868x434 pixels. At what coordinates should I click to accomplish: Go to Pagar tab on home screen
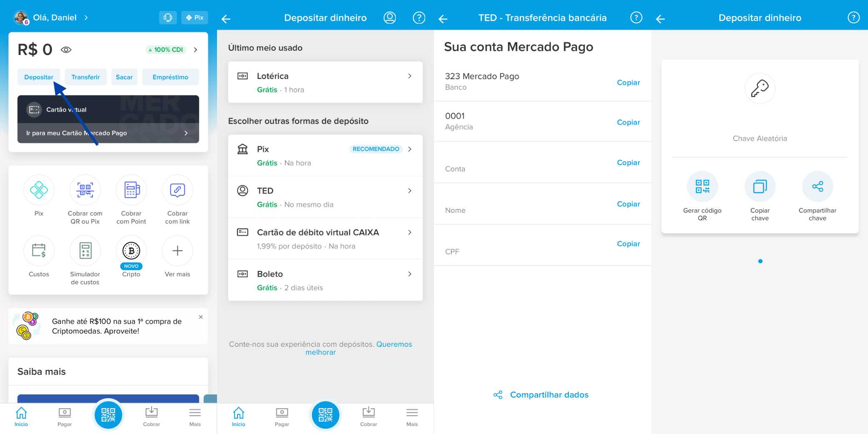click(65, 417)
